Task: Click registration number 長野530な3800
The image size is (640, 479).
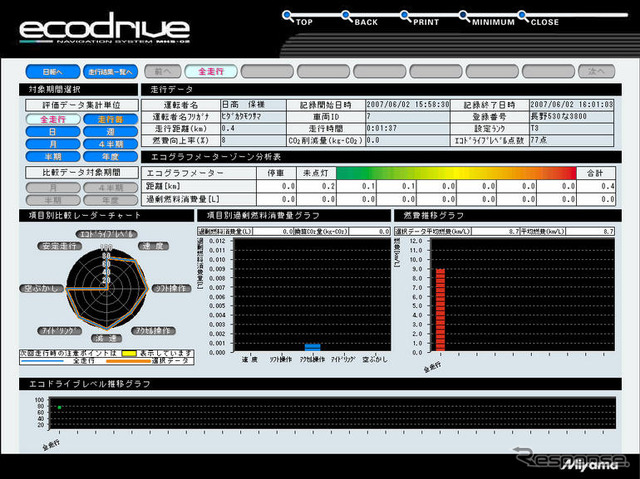Action: (x=571, y=117)
